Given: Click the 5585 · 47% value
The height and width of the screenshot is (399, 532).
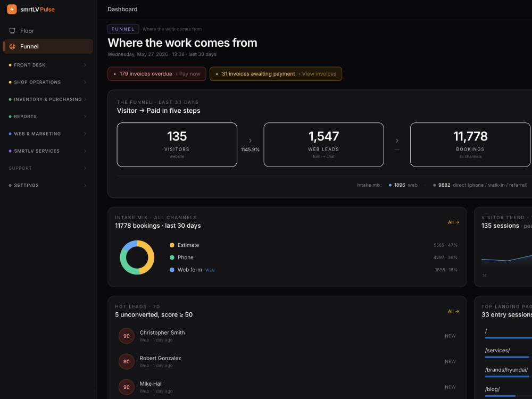Looking at the screenshot, I should click(445, 245).
